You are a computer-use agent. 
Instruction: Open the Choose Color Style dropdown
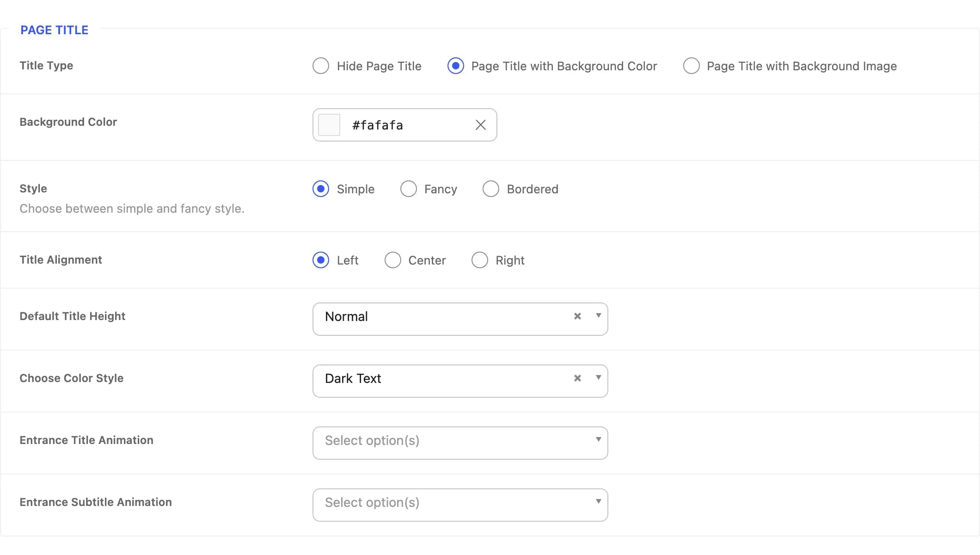[x=460, y=381]
